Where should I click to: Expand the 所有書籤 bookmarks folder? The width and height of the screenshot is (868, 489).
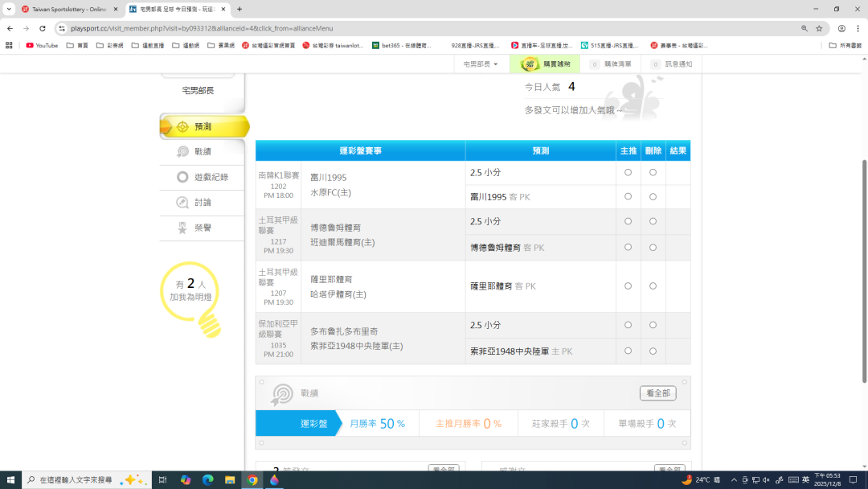tap(845, 46)
